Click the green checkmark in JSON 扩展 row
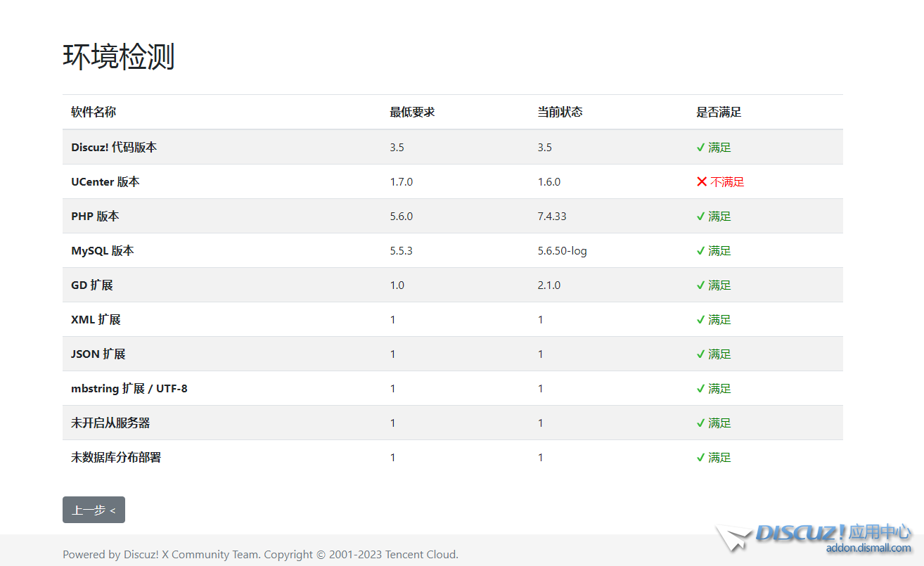This screenshot has height=566, width=924. point(700,354)
